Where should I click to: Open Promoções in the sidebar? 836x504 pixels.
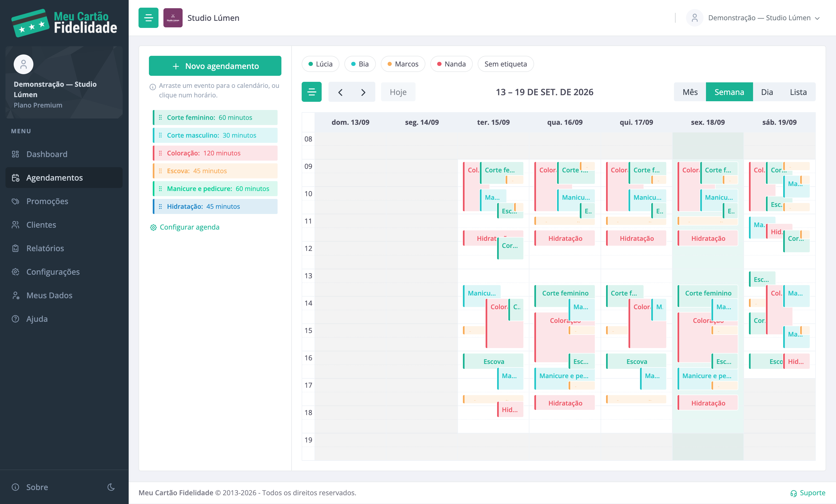click(x=47, y=201)
